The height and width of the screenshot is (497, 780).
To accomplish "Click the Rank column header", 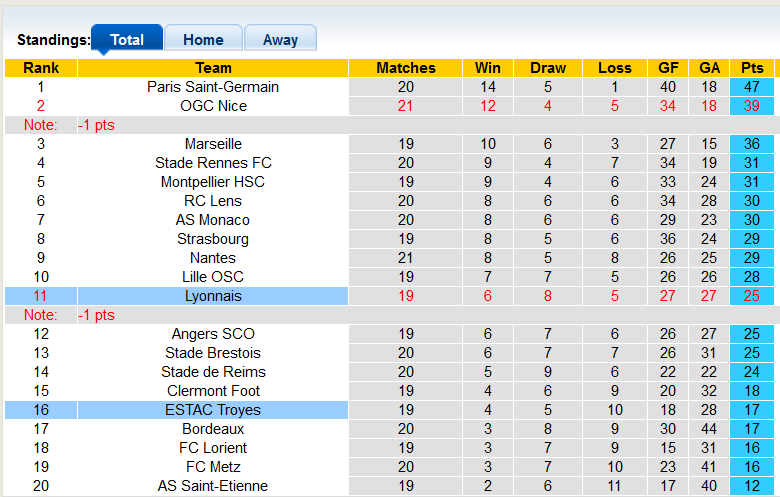I will tap(40, 68).
